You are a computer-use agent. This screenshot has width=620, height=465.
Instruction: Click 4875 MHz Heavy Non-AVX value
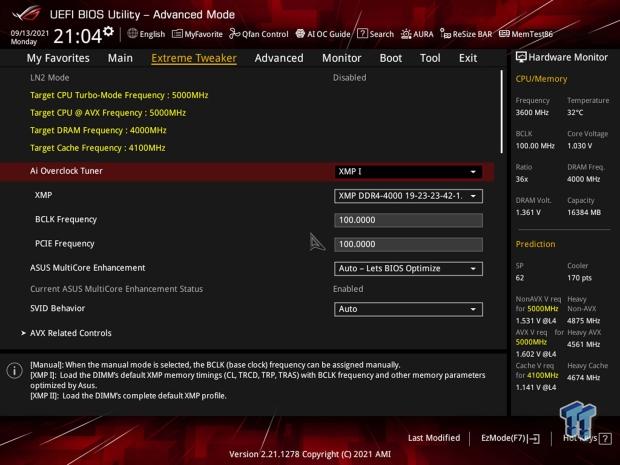(584, 321)
